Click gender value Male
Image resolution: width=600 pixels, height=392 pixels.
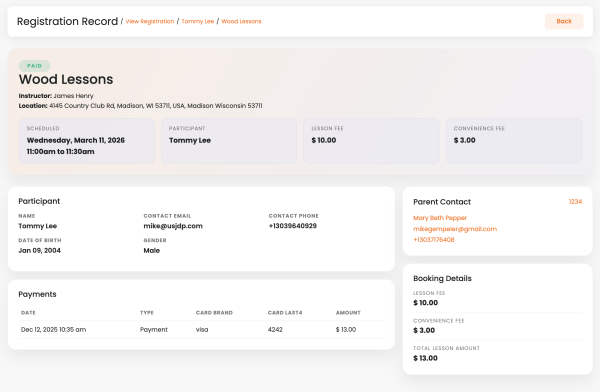point(152,250)
